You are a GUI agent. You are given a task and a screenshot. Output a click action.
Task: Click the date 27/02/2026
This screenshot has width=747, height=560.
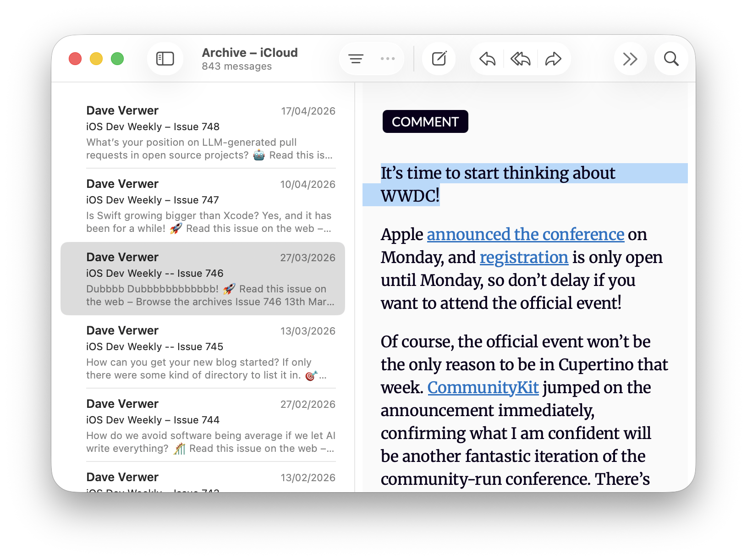point(308,404)
